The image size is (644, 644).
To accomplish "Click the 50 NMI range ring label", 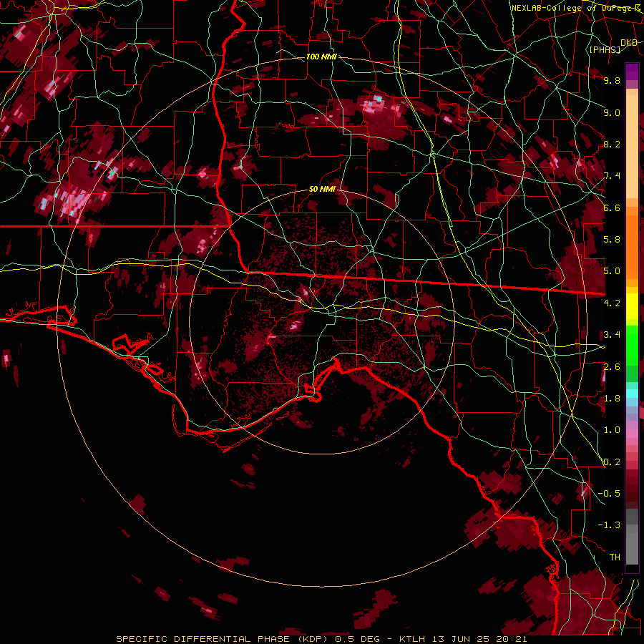I will click(322, 190).
